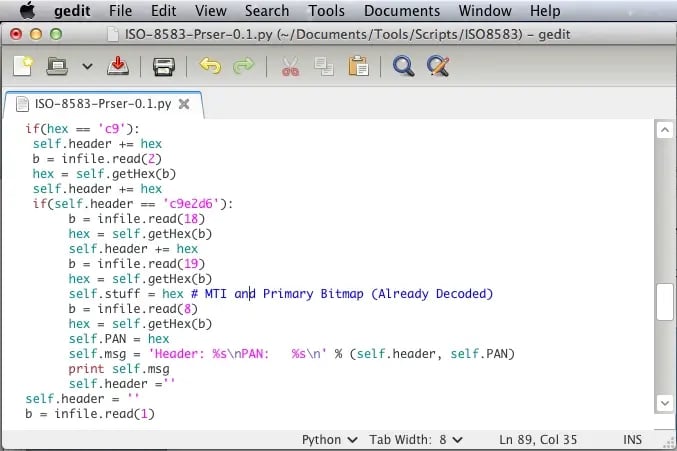677x451 pixels.
Task: Open the Python language selector in status bar
Action: [329, 439]
